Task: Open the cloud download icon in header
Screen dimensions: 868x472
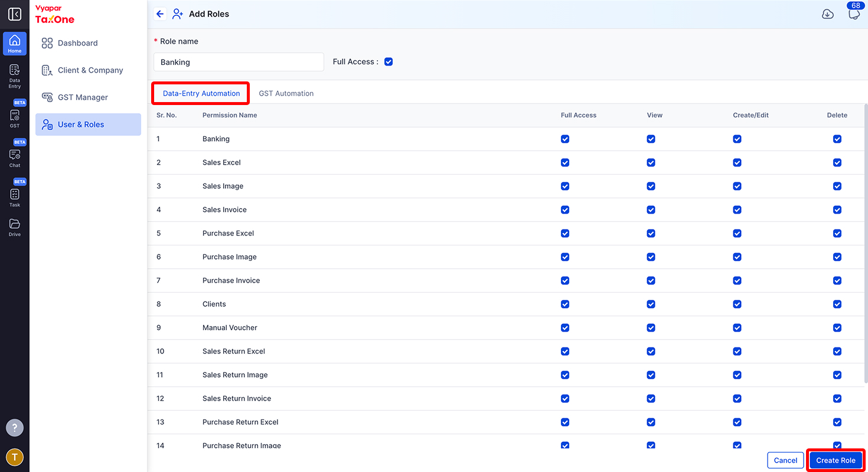Action: (x=828, y=14)
